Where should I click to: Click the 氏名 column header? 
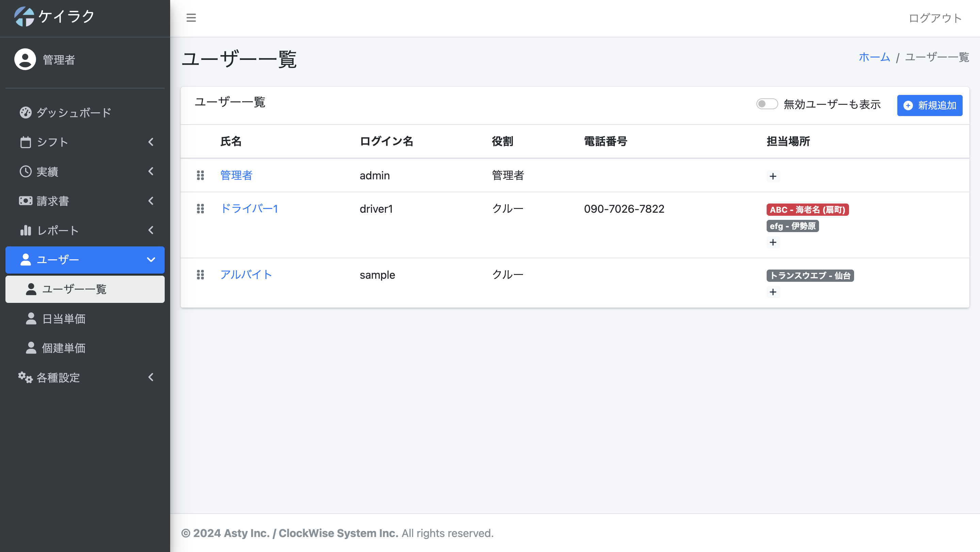pyautogui.click(x=231, y=141)
